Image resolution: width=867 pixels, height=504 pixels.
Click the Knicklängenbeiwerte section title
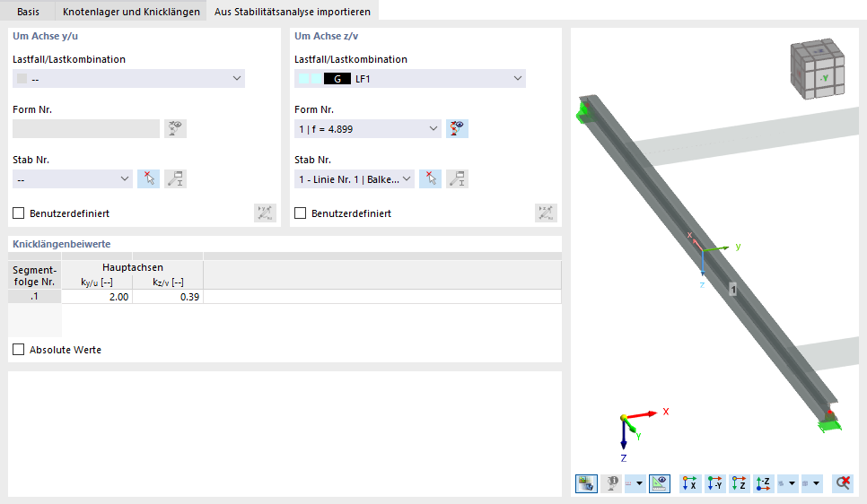61,244
